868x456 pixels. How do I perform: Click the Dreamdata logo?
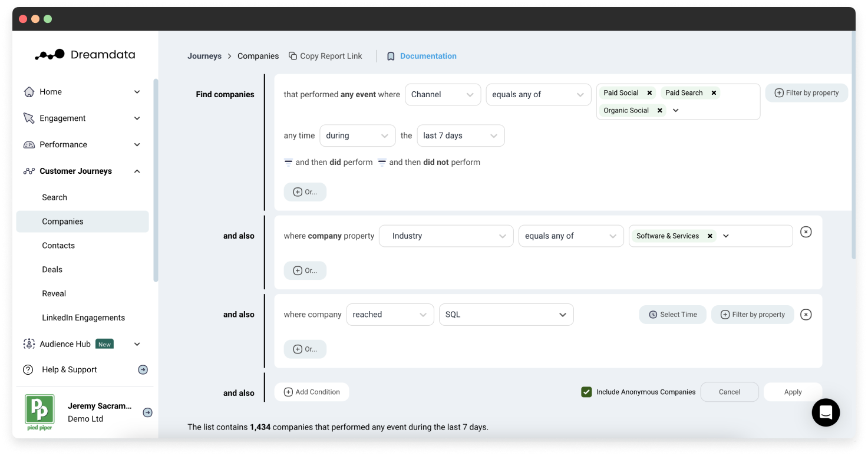[x=85, y=54]
